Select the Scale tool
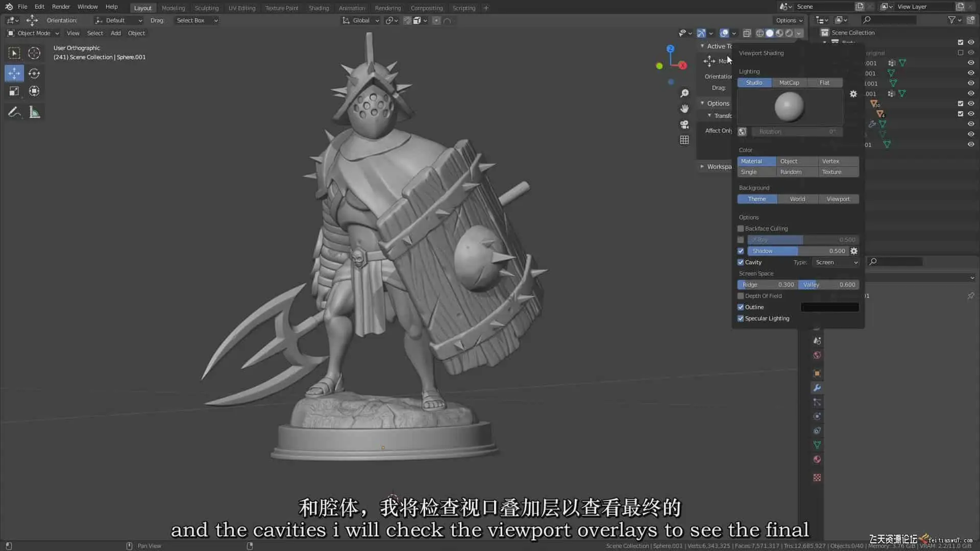 (14, 91)
